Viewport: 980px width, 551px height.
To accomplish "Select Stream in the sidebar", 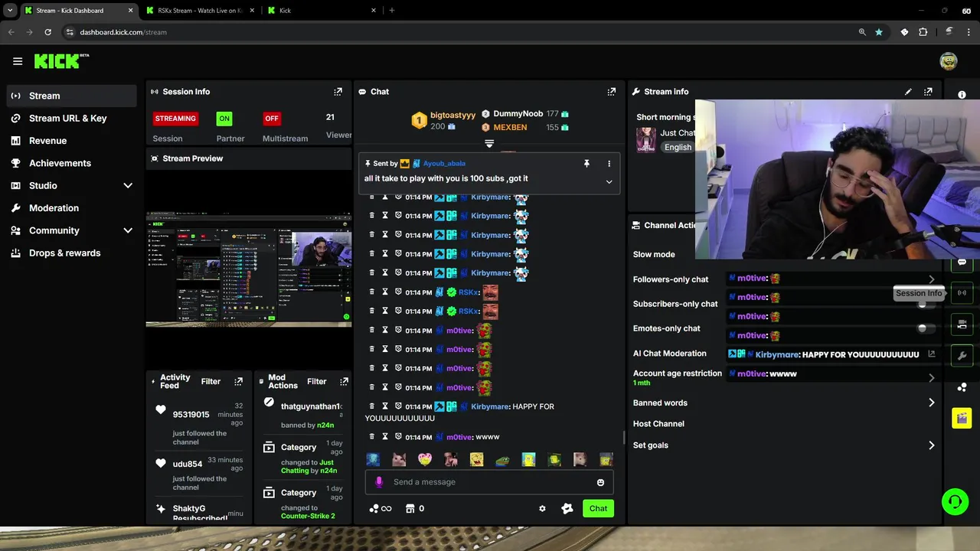I will [72, 96].
